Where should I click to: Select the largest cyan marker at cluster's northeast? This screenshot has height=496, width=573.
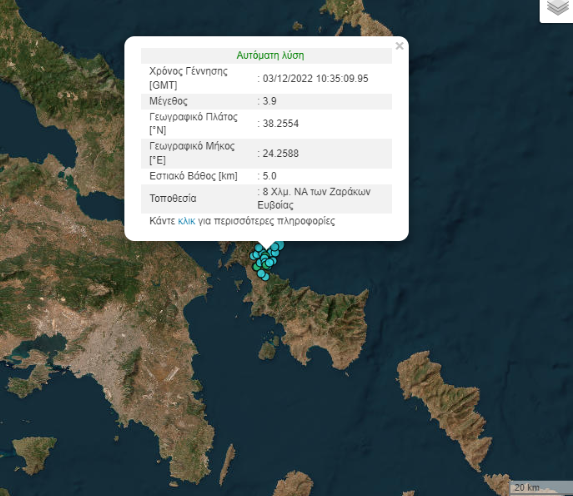click(281, 245)
